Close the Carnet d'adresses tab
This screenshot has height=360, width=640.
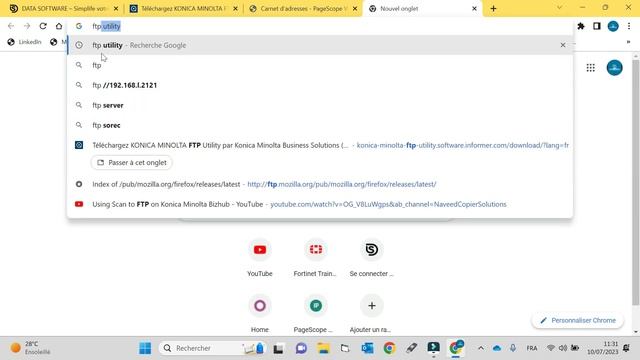point(355,9)
